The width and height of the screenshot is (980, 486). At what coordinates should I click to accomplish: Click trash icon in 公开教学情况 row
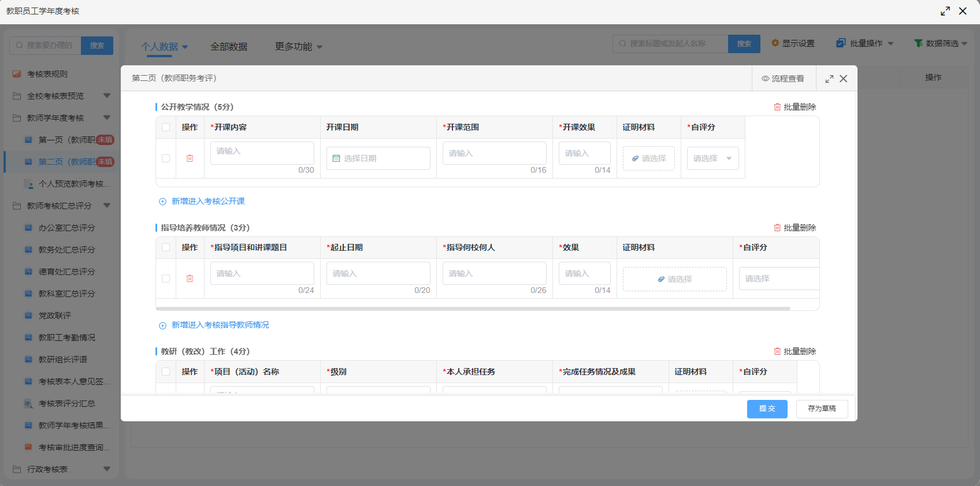190,158
